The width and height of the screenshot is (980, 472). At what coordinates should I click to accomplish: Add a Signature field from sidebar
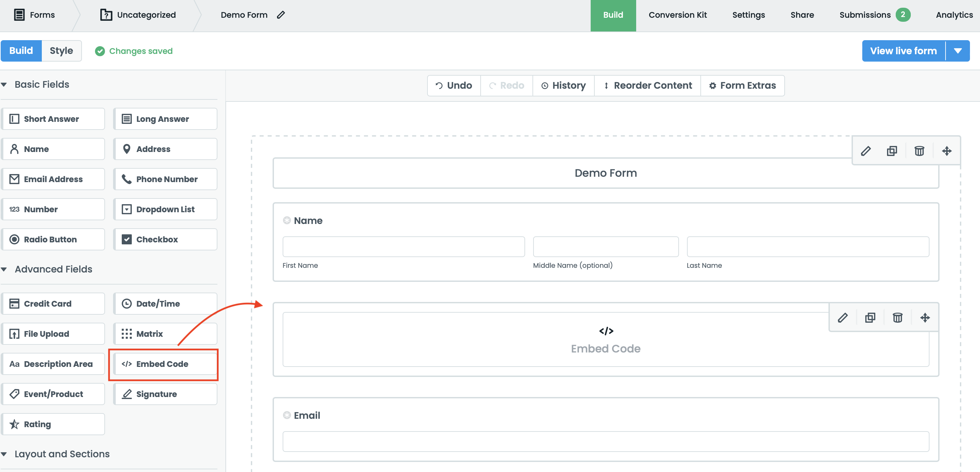[165, 394]
